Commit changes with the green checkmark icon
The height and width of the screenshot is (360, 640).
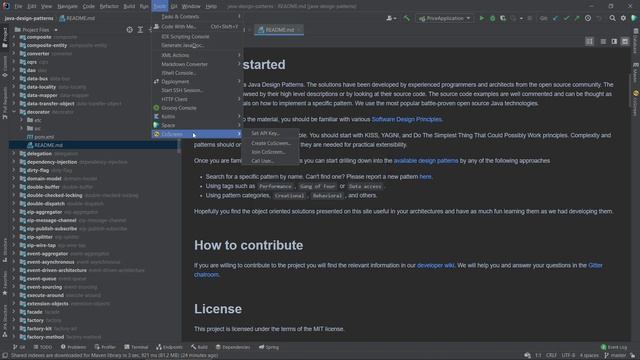point(566,18)
